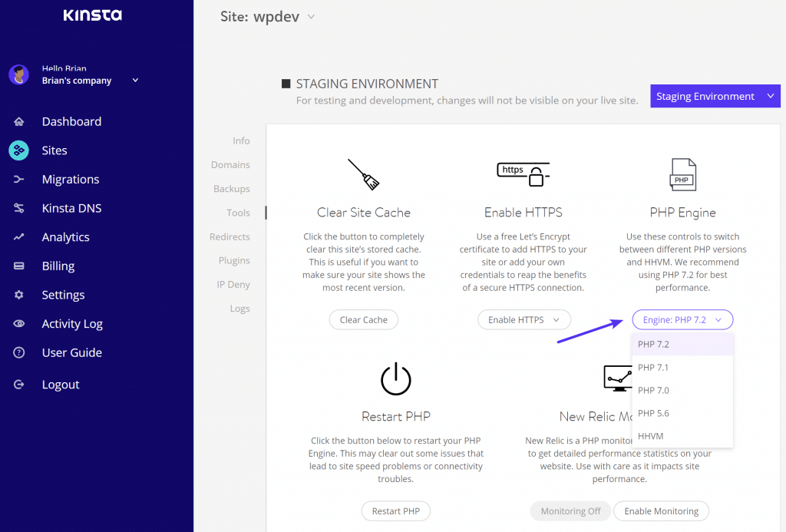
Task: Select PHP 7.0 from engine list
Action: (x=682, y=390)
